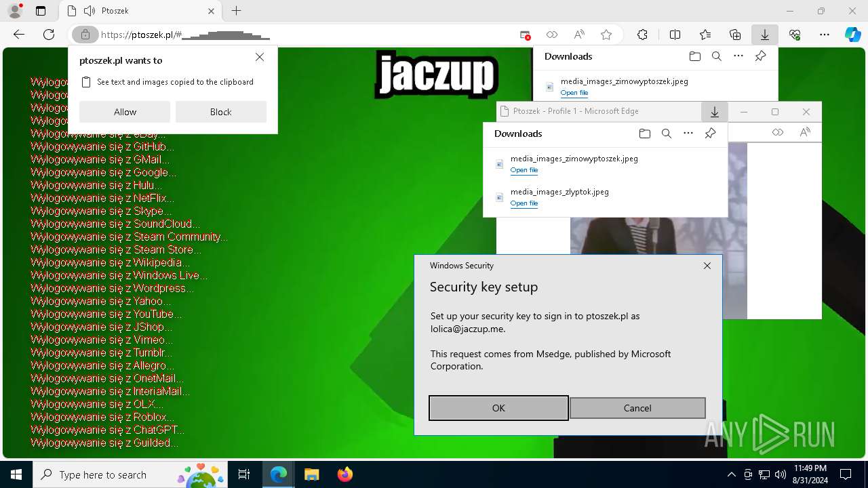The width and height of the screenshot is (868, 488).
Task: Start Read Aloud in popup Edge window
Action: pyautogui.click(x=805, y=132)
